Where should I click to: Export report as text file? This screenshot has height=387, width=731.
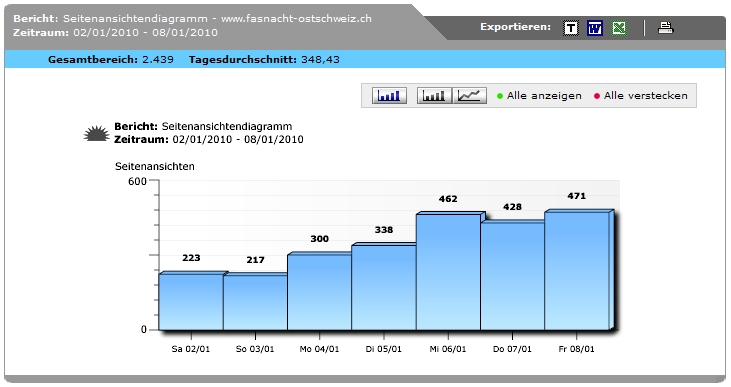[571, 28]
